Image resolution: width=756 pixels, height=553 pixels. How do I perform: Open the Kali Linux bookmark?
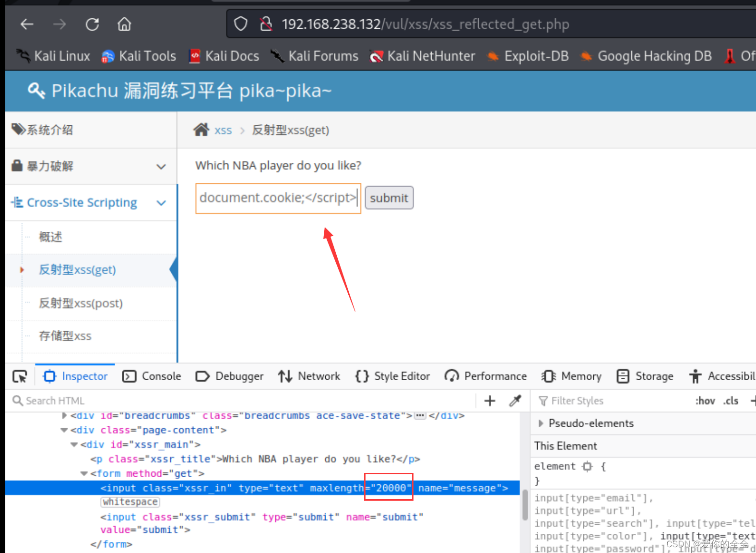coord(53,56)
